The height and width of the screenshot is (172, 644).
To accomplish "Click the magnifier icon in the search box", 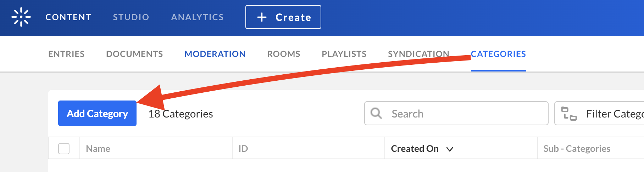I will pos(376,113).
